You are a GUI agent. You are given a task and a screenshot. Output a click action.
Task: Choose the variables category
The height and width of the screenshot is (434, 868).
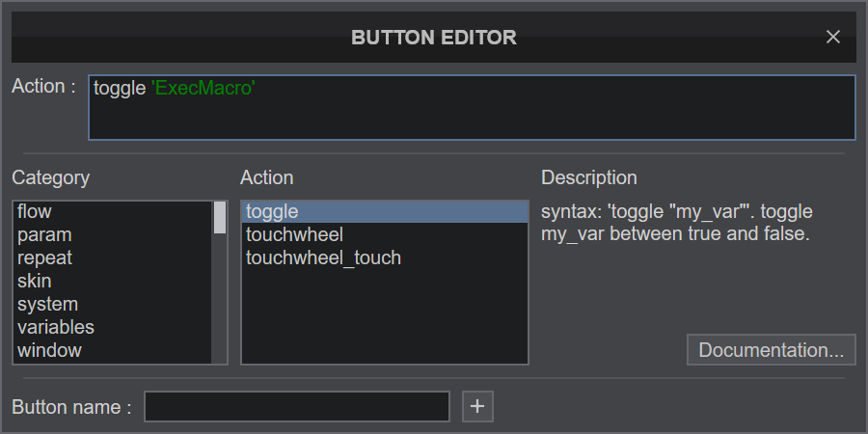(113, 327)
